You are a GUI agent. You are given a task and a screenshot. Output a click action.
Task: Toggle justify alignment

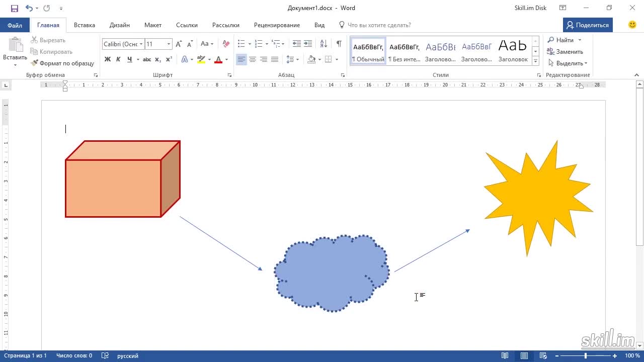pos(275,59)
